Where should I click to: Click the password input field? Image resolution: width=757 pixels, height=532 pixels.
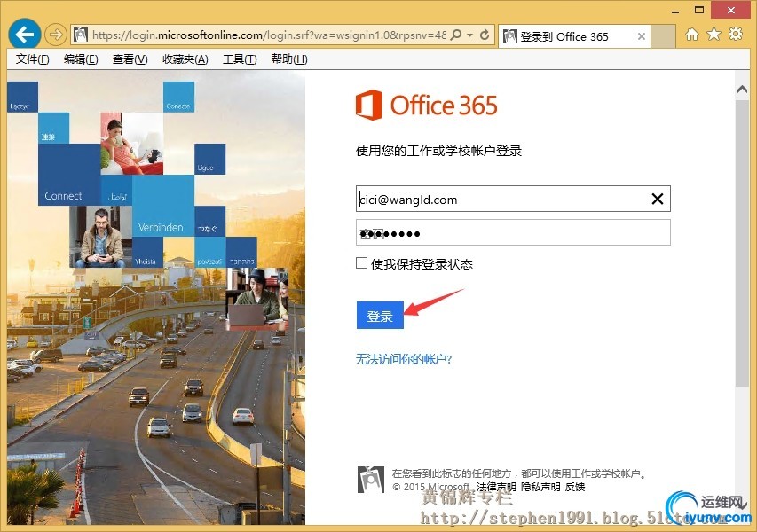coord(513,232)
